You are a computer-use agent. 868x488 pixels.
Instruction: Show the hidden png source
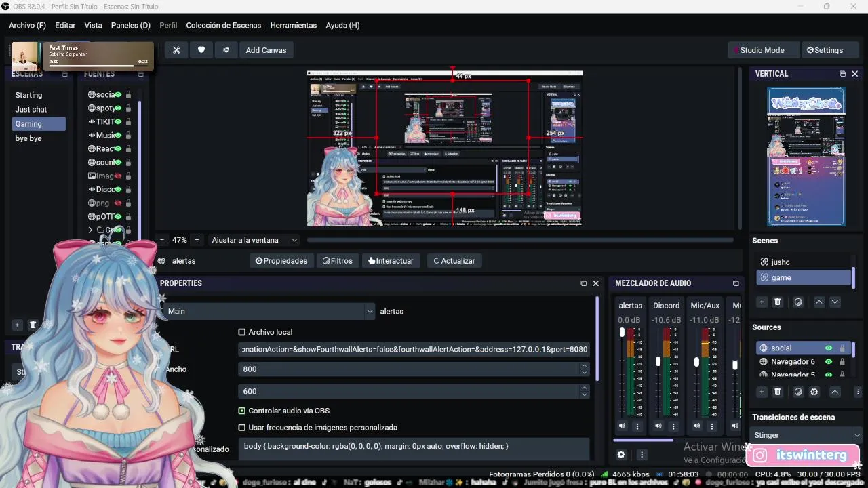click(118, 203)
